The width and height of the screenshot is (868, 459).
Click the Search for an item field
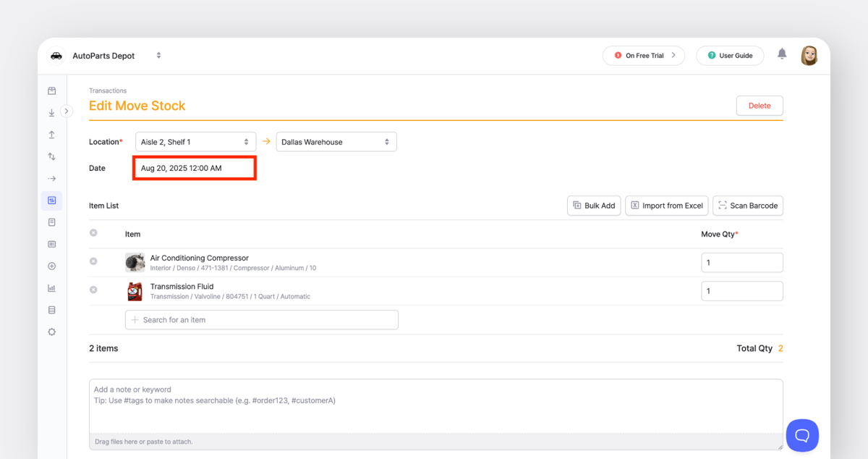click(x=261, y=319)
